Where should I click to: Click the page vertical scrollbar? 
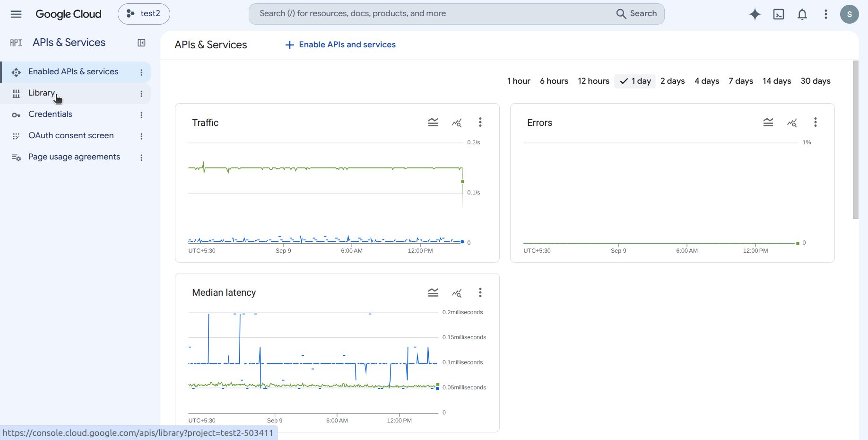(x=856, y=140)
